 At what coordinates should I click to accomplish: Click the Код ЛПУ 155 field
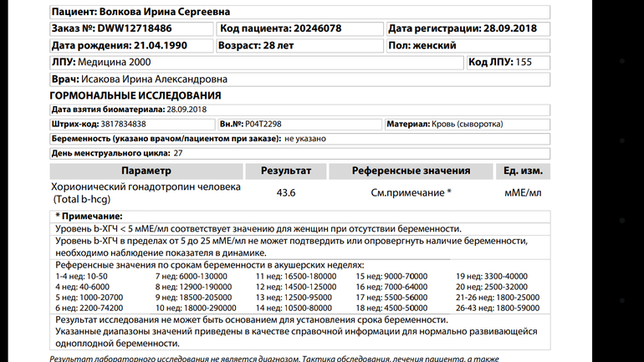tap(501, 63)
